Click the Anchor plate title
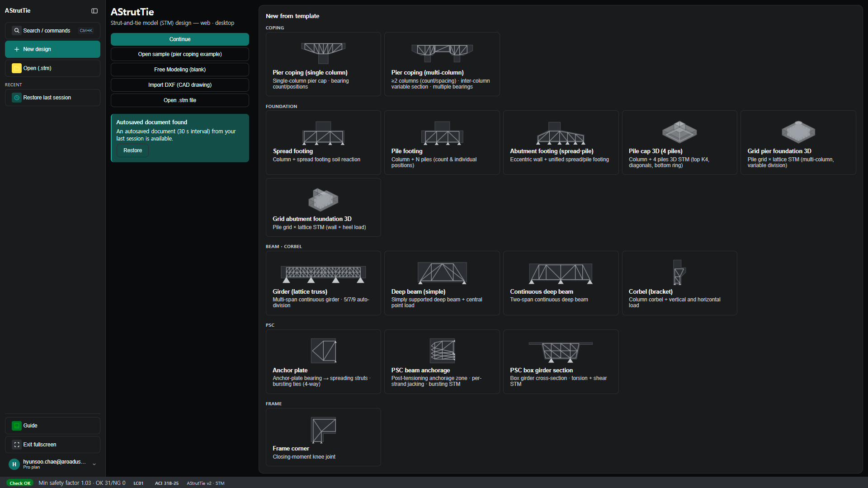Screen dimensions: 868x488 point(290,370)
